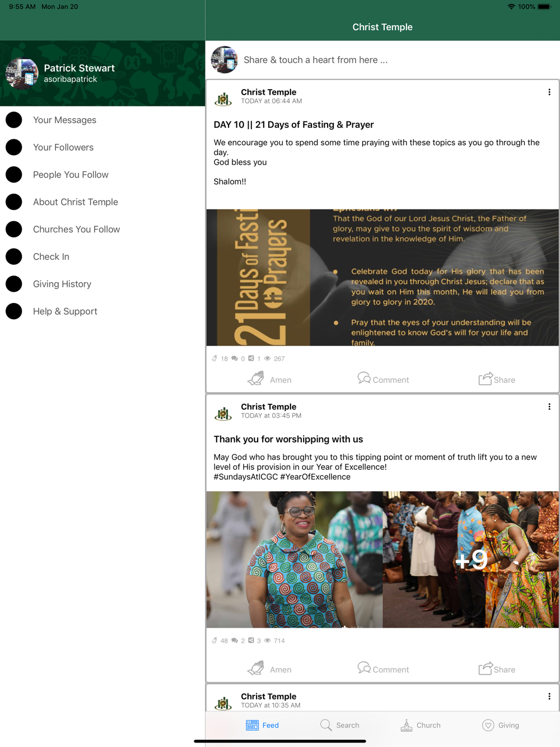
Task: Open the Giving tab heart icon
Action: [488, 725]
